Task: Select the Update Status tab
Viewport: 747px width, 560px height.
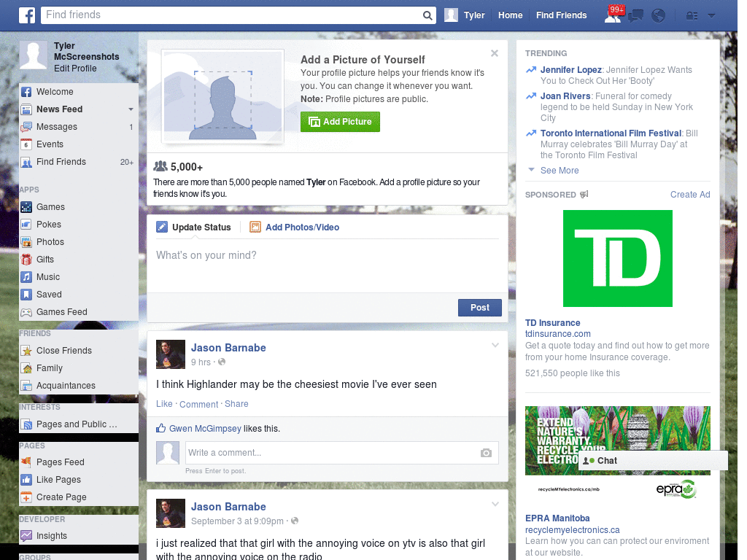Action: point(193,227)
